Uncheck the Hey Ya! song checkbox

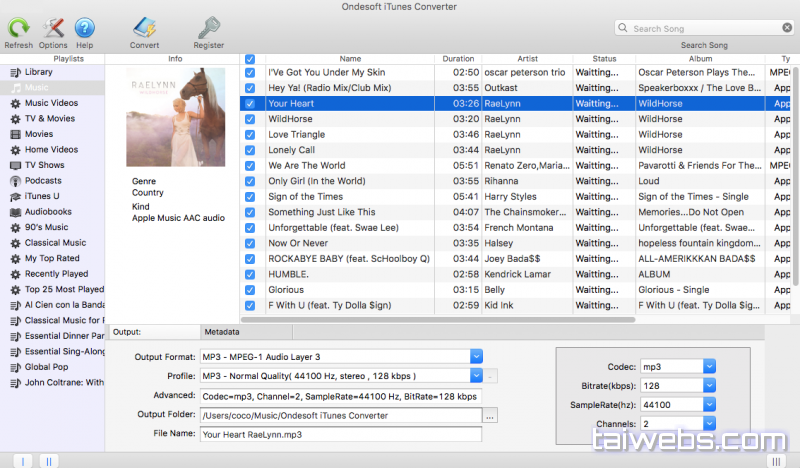pyautogui.click(x=249, y=88)
